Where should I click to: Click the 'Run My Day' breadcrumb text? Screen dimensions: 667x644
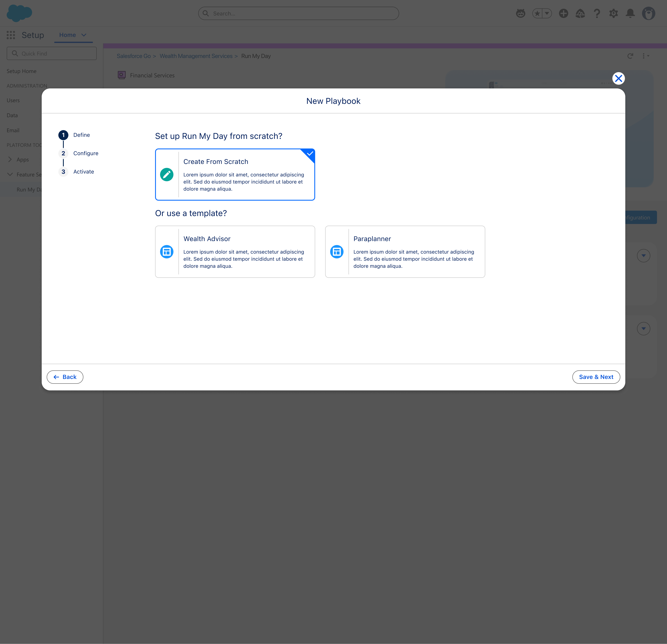tap(256, 56)
